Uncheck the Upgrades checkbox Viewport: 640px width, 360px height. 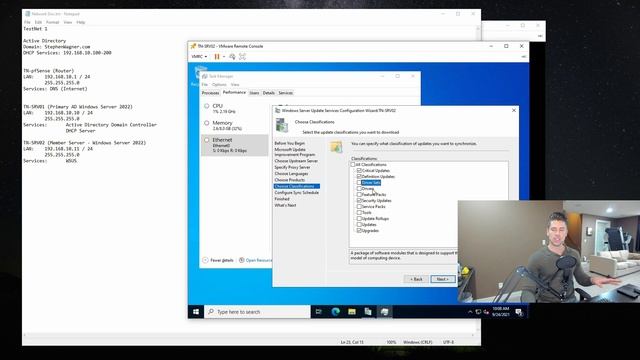359,231
